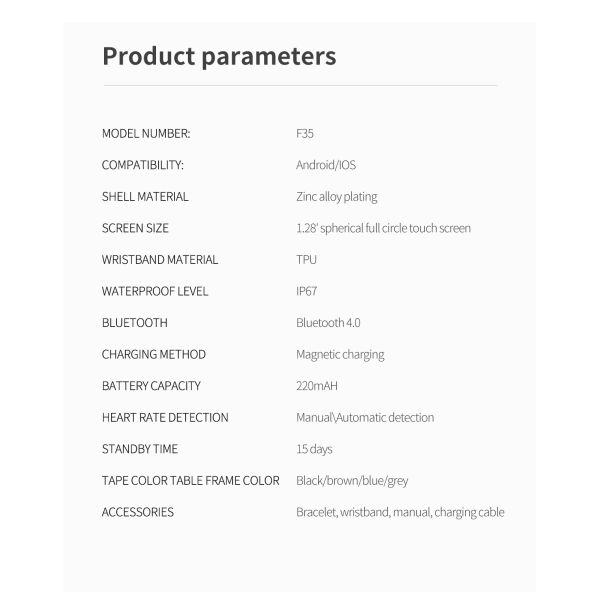Select the Android/IOS value
Image resolution: width=600 pixels, height=600 pixels.
pos(326,165)
